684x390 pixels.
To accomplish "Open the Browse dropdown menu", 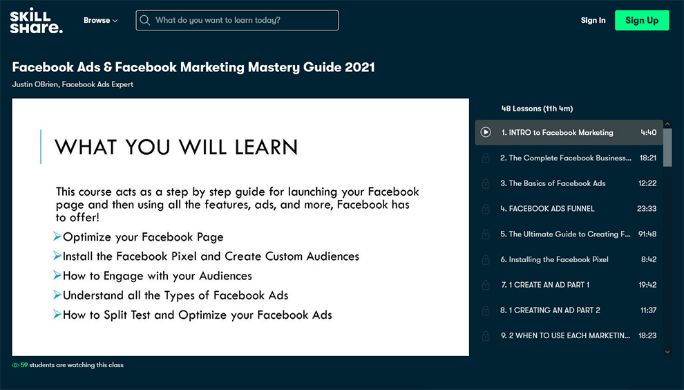I will (x=100, y=21).
